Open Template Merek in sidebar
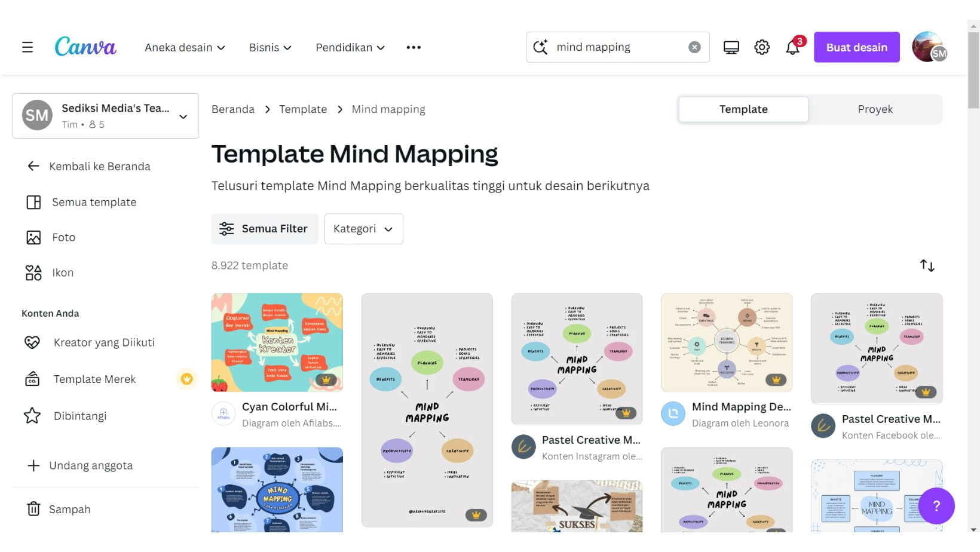980x552 pixels. pos(94,379)
